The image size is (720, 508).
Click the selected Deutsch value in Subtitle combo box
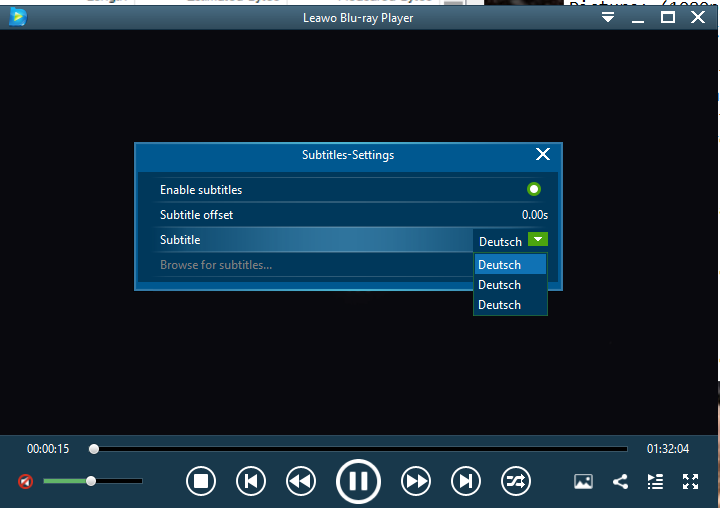point(501,242)
